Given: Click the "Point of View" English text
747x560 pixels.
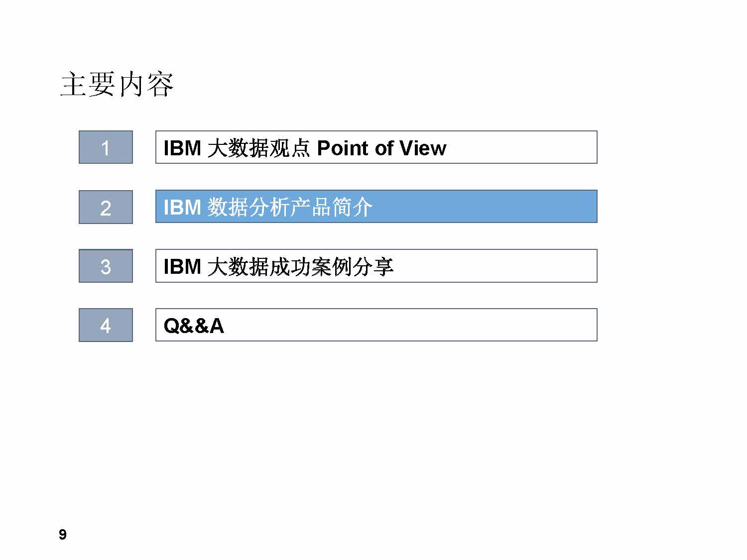Looking at the screenshot, I should click(381, 148).
